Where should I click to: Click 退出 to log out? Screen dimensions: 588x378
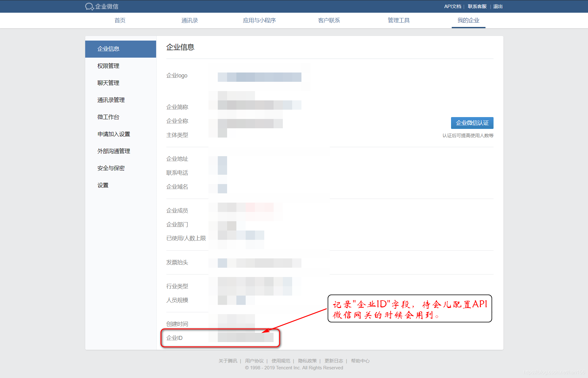click(x=498, y=7)
